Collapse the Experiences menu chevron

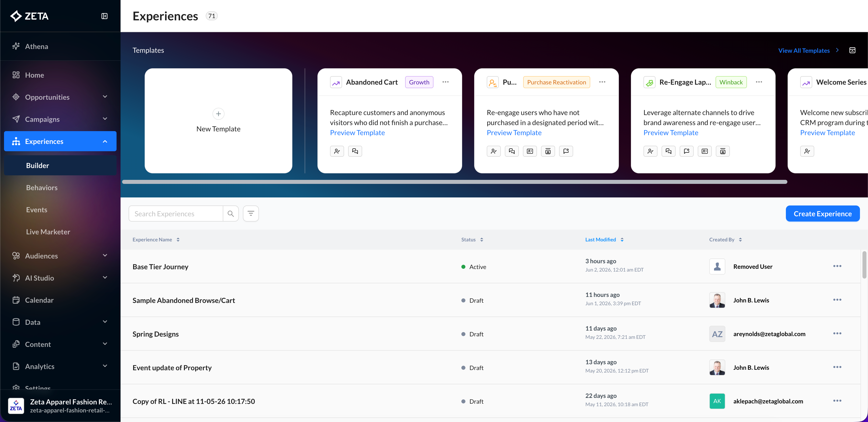pos(105,141)
